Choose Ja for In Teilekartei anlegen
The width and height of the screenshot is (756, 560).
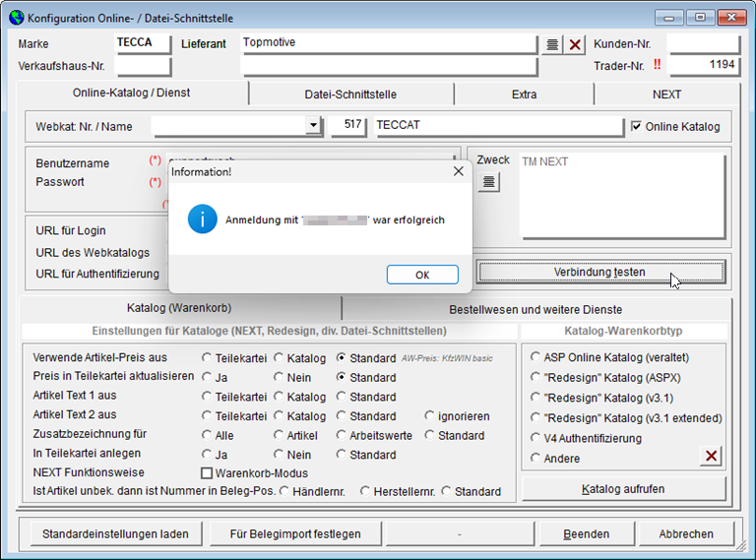click(207, 454)
